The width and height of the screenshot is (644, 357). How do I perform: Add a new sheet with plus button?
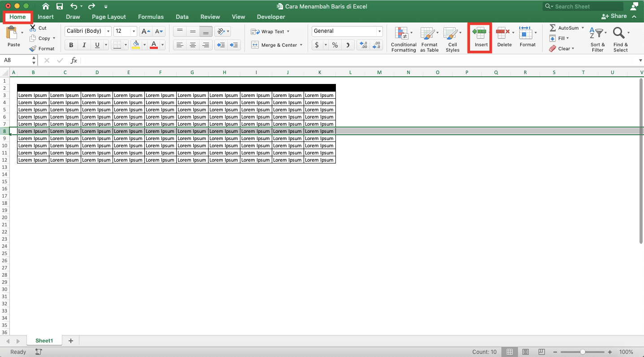[70, 341]
